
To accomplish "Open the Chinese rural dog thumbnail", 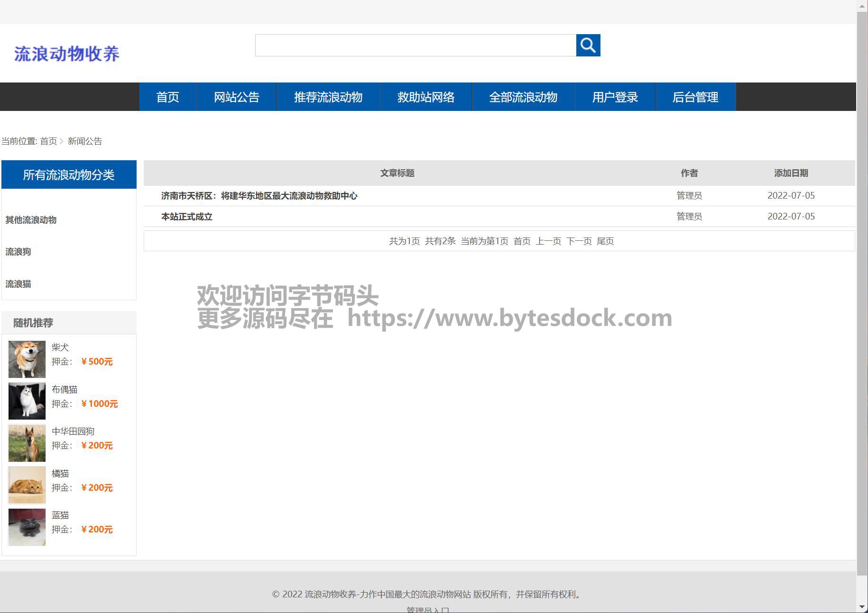I will [27, 443].
